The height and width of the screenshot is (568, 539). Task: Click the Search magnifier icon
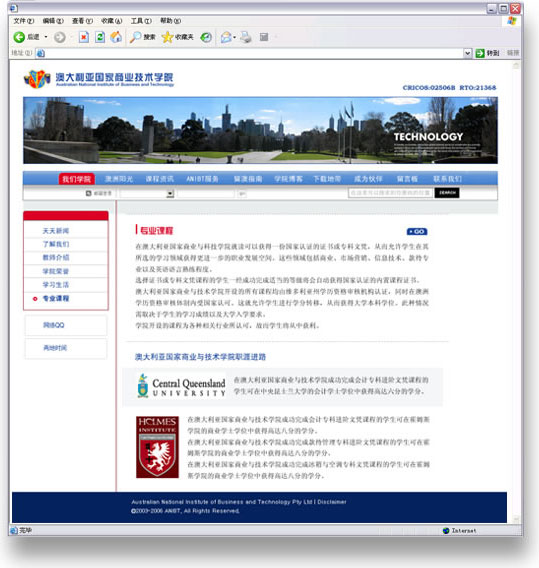(135, 37)
